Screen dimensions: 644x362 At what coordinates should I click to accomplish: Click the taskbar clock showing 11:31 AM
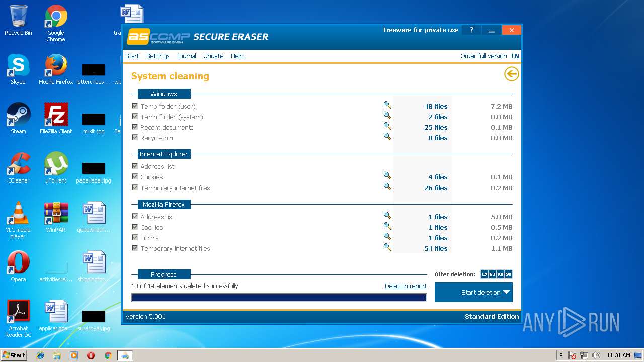point(618,355)
